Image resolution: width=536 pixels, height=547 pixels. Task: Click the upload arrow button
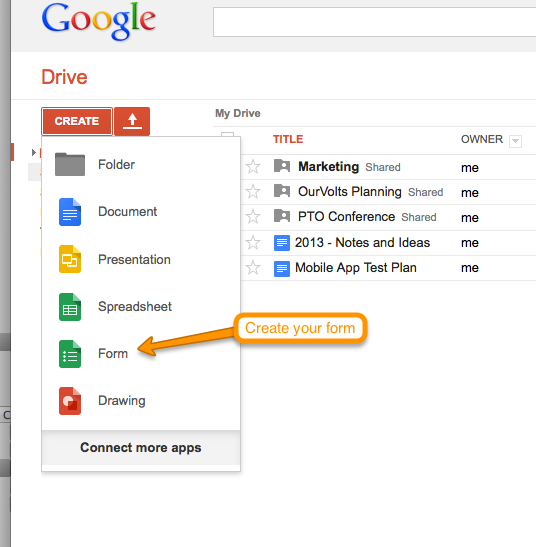[132, 121]
